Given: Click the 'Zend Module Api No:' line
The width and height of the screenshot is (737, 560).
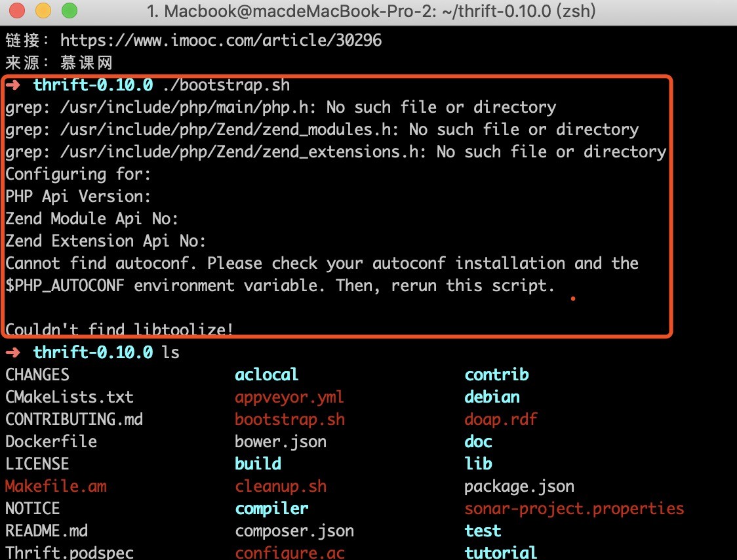Looking at the screenshot, I should (92, 218).
